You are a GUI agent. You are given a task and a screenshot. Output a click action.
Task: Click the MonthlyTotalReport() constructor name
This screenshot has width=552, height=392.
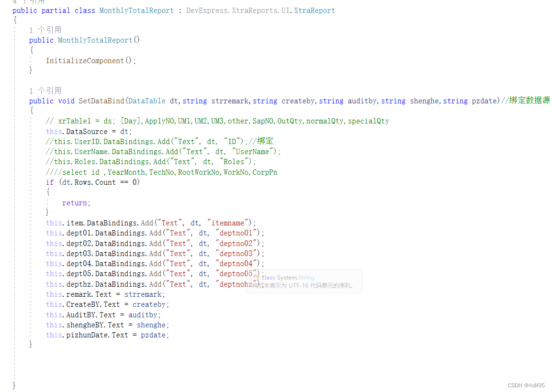tap(95, 40)
